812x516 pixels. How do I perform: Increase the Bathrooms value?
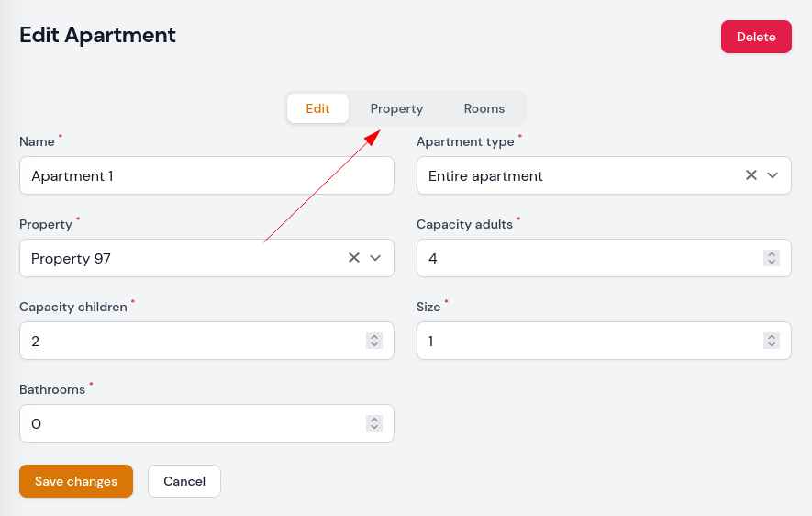[x=374, y=420]
